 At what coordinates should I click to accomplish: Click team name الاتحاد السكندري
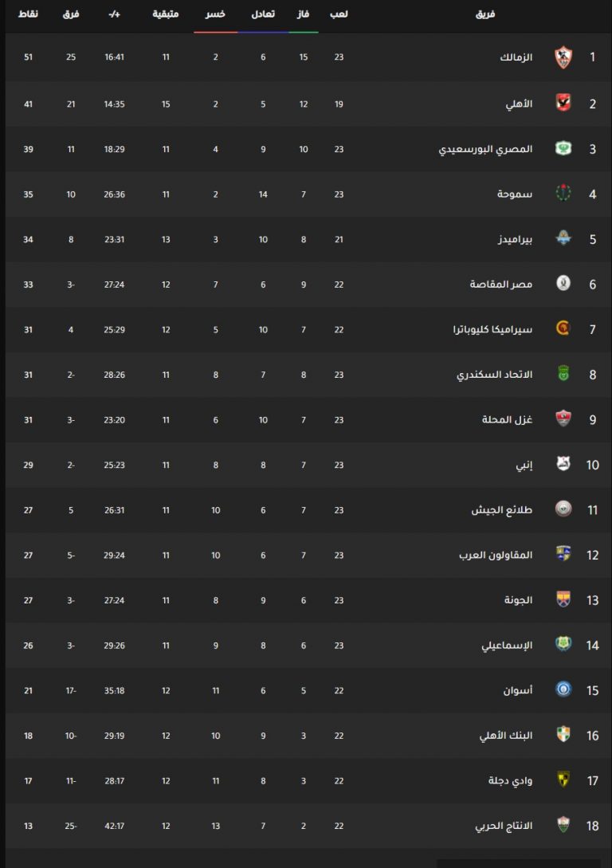[494, 375]
